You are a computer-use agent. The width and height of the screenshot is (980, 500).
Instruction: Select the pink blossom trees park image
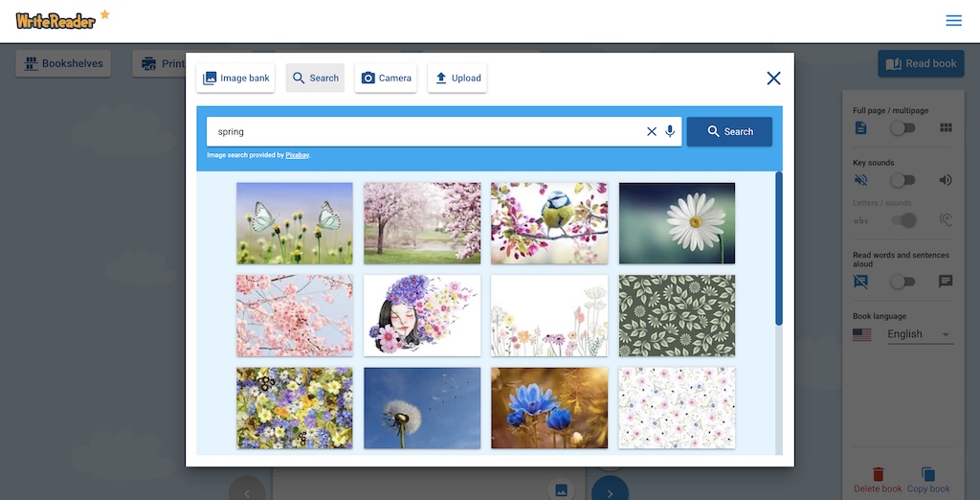(x=422, y=223)
